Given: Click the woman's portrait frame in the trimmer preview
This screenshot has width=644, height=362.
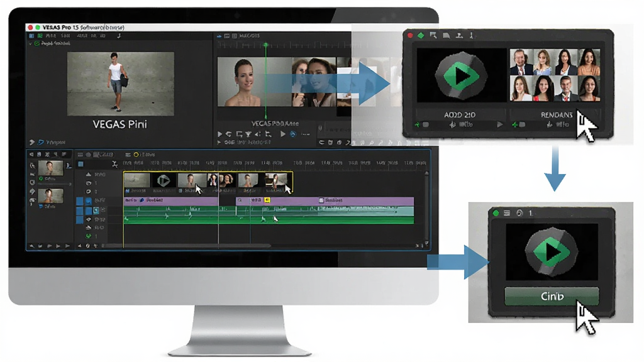Looking at the screenshot, I should coord(254,82).
